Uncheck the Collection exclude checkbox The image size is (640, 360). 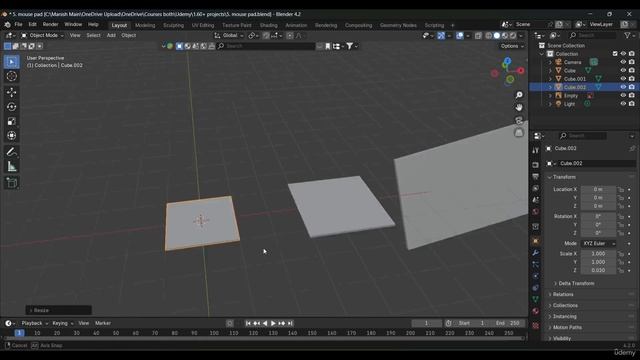pyautogui.click(x=615, y=54)
